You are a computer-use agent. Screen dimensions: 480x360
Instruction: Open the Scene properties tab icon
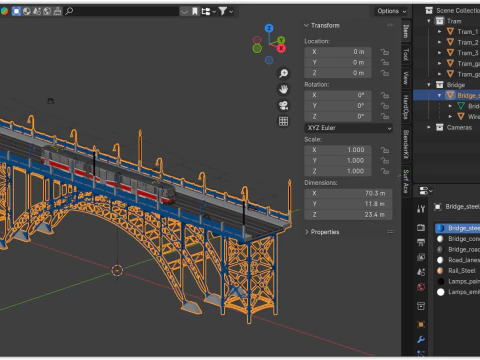[421, 272]
